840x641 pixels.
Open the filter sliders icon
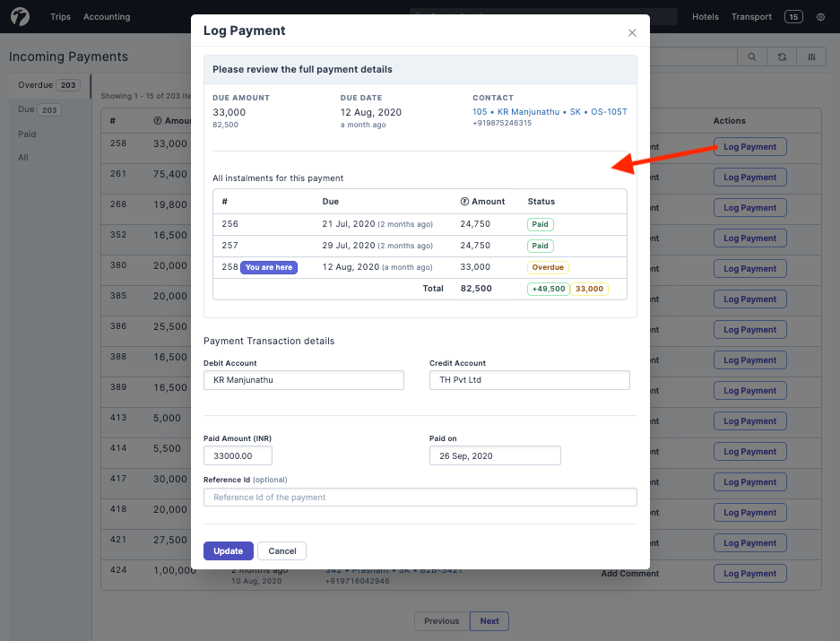point(811,56)
